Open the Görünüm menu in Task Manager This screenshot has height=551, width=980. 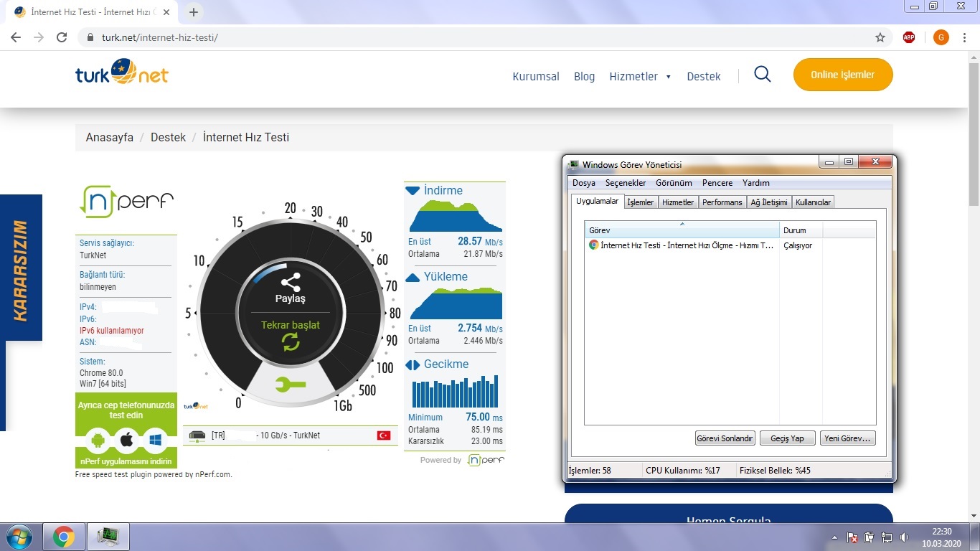pyautogui.click(x=674, y=183)
